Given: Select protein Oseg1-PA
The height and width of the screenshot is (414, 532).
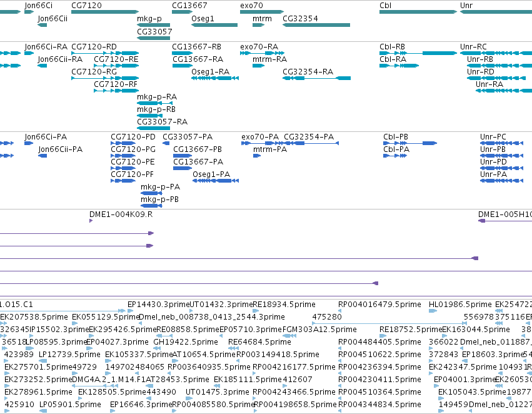Looking at the screenshot, I should point(216,181).
